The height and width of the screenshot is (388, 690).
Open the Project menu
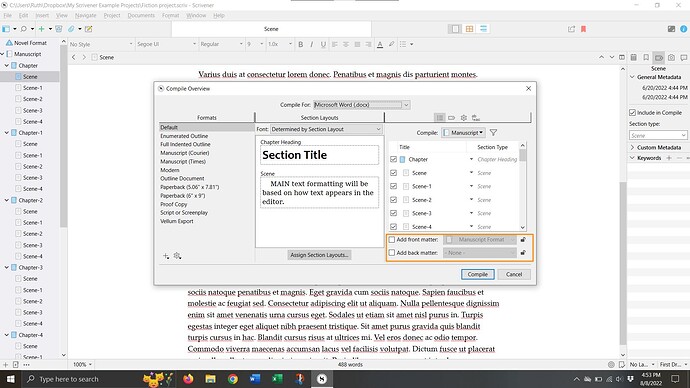click(112, 15)
